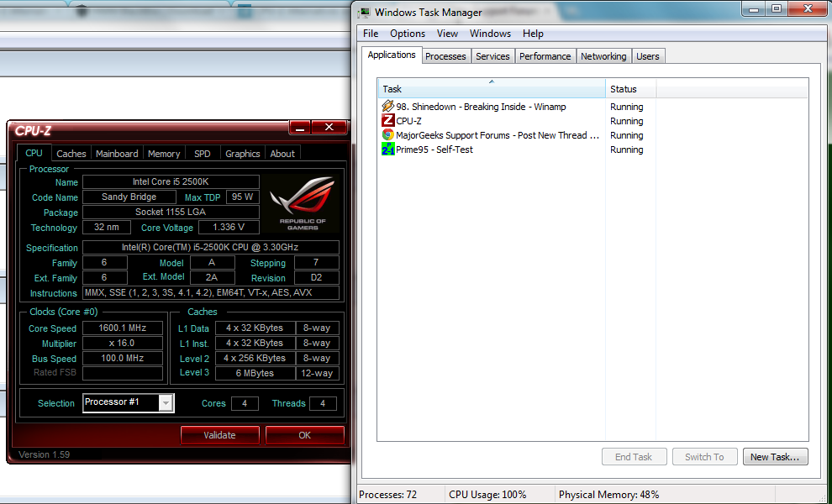This screenshot has height=504, width=832.
Task: Click the Prime95 icon in the task list
Action: click(x=388, y=150)
